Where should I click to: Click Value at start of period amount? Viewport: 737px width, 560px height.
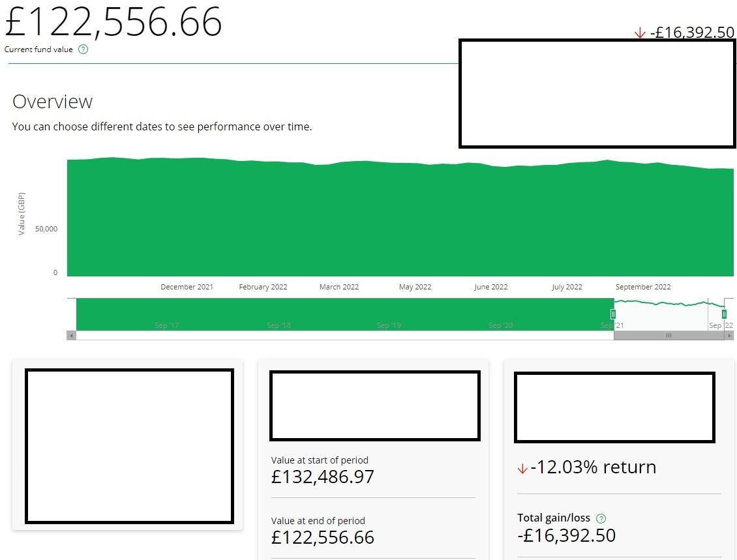click(x=323, y=477)
